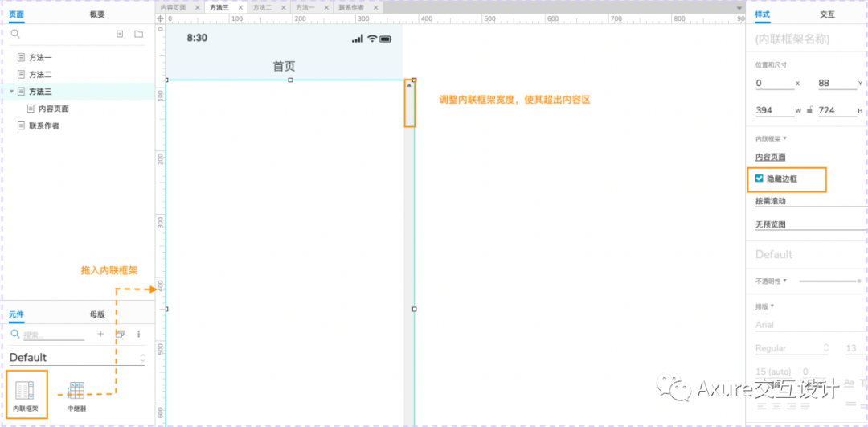Open the library folder icon in 元件 panel
868x427 pixels.
(x=120, y=334)
